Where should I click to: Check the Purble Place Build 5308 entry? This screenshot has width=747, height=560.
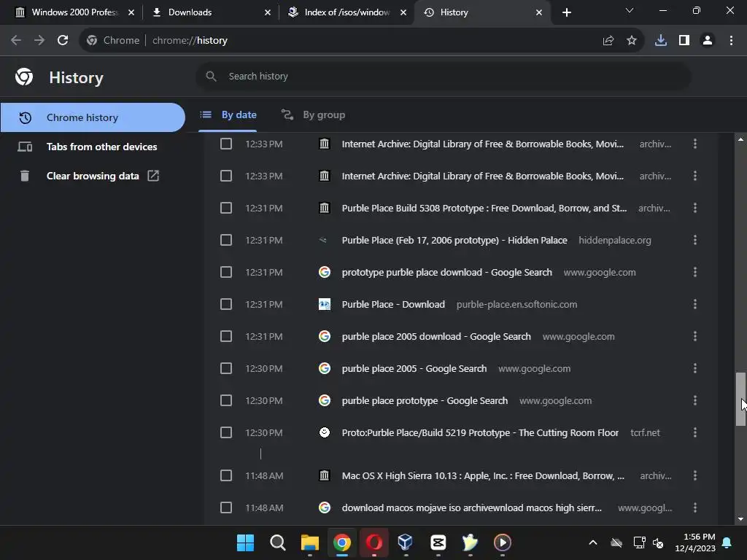pyautogui.click(x=226, y=208)
